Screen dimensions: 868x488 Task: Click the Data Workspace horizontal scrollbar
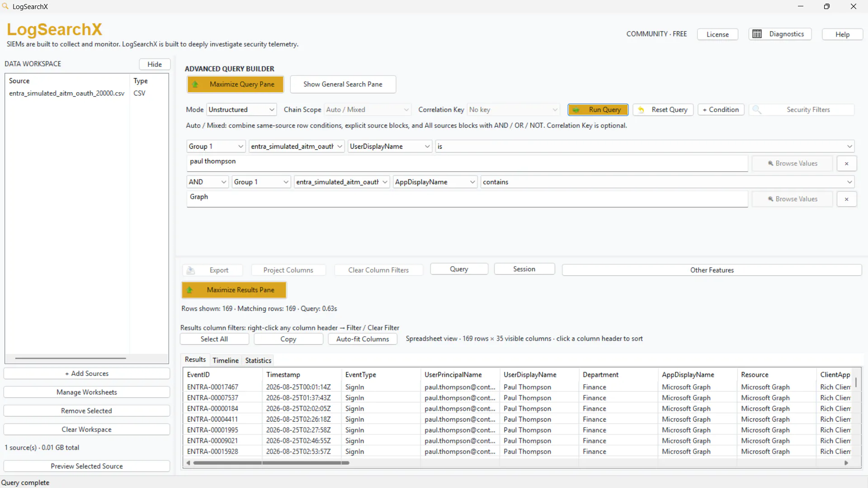click(x=71, y=358)
